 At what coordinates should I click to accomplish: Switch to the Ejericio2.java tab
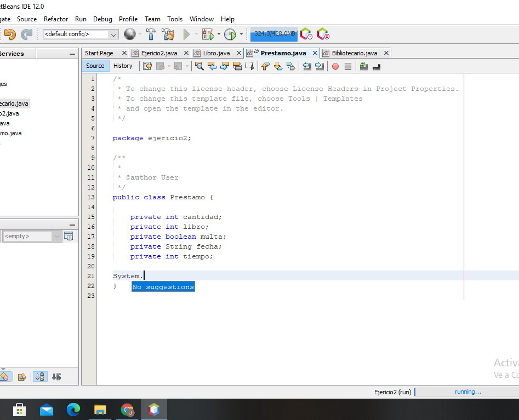(159, 53)
